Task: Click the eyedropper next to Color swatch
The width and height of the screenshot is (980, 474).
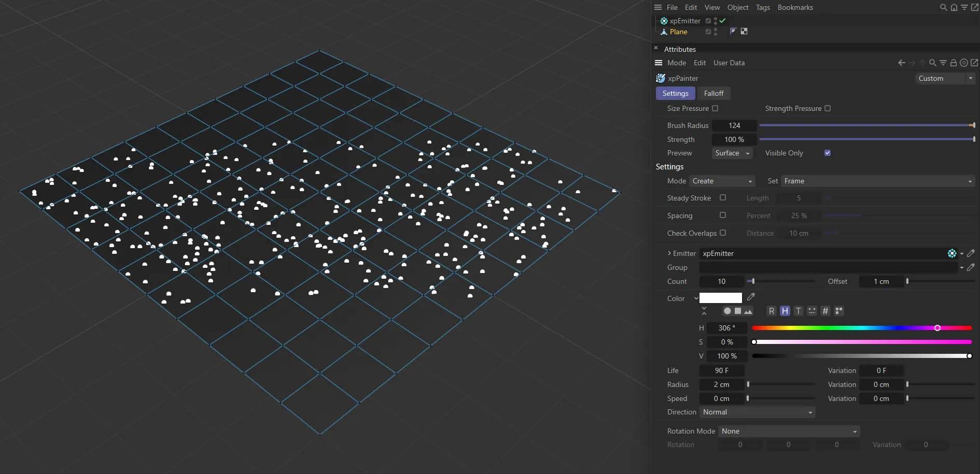Action: 751,297
